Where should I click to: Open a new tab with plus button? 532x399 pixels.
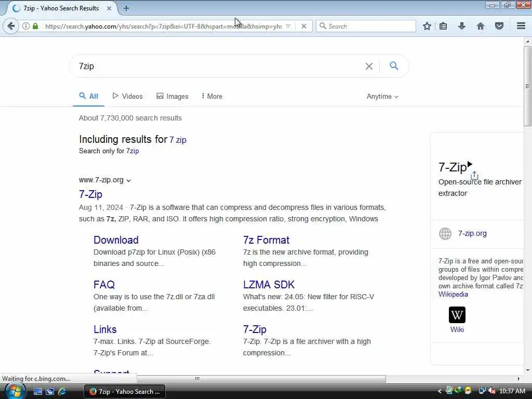coord(126,8)
